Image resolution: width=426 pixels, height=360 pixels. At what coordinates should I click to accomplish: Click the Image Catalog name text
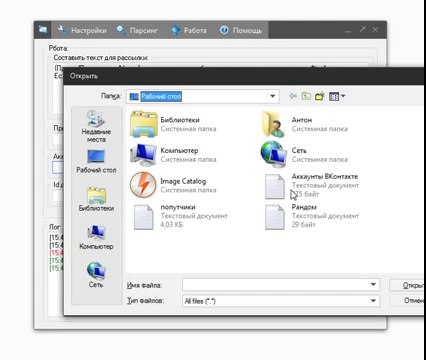183,181
